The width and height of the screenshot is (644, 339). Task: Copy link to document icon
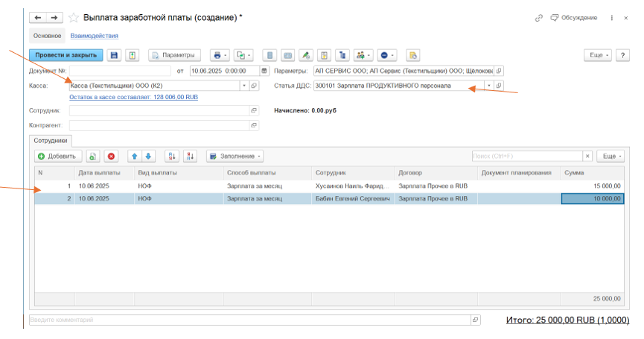coord(538,17)
